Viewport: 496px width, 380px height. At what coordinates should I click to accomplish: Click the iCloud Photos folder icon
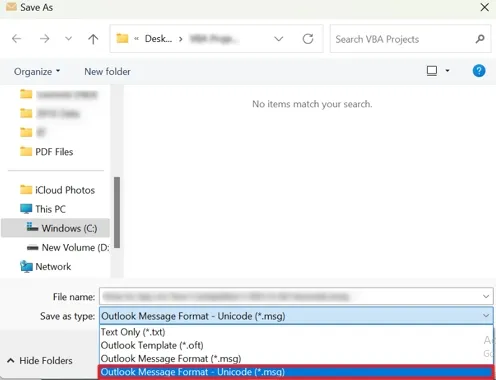(x=26, y=189)
